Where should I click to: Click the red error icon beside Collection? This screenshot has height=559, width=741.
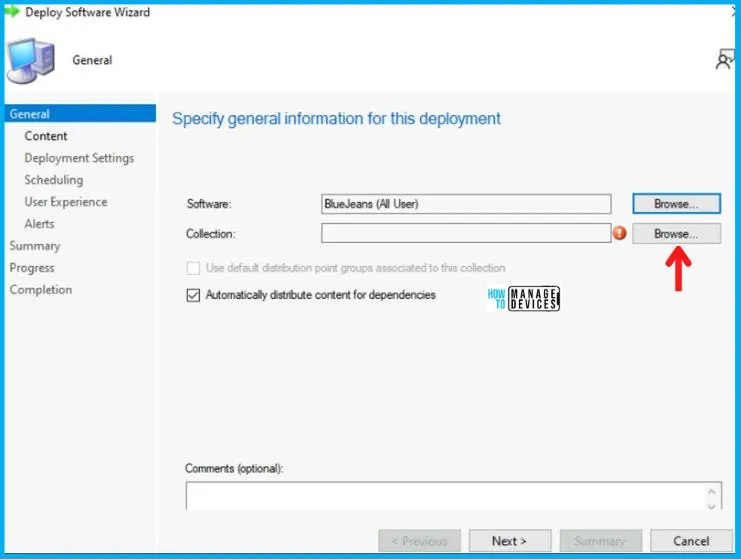(620, 233)
